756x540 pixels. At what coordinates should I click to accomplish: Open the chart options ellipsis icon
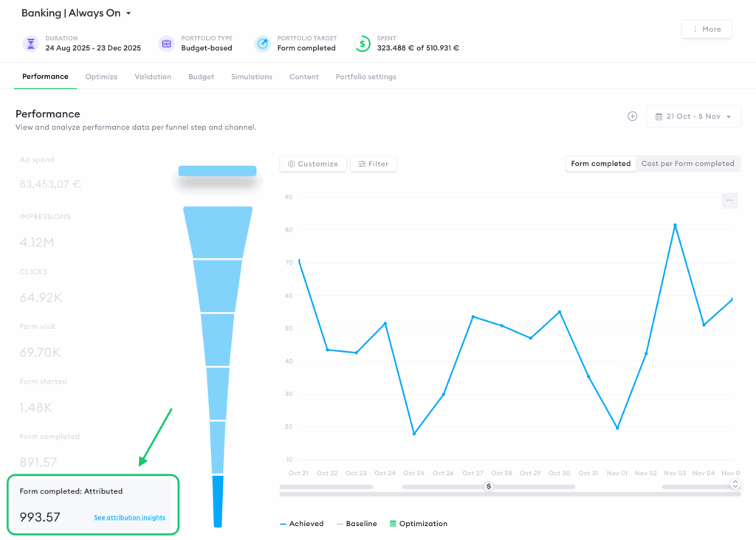pyautogui.click(x=729, y=200)
